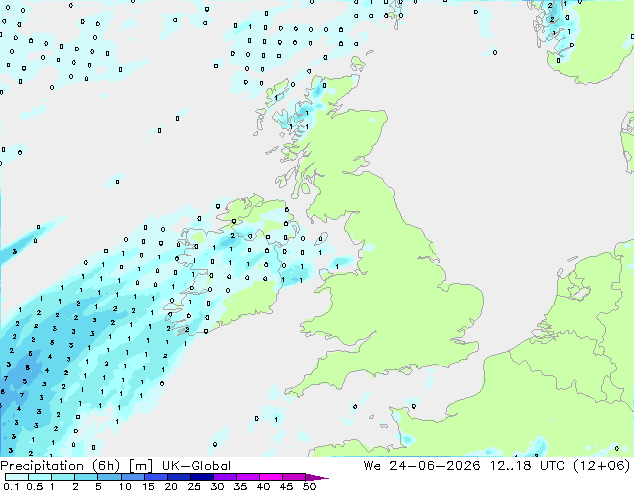Screen dimensions: 634x490
Task: Click the '[m]' unit label
Action: [x=140, y=466]
